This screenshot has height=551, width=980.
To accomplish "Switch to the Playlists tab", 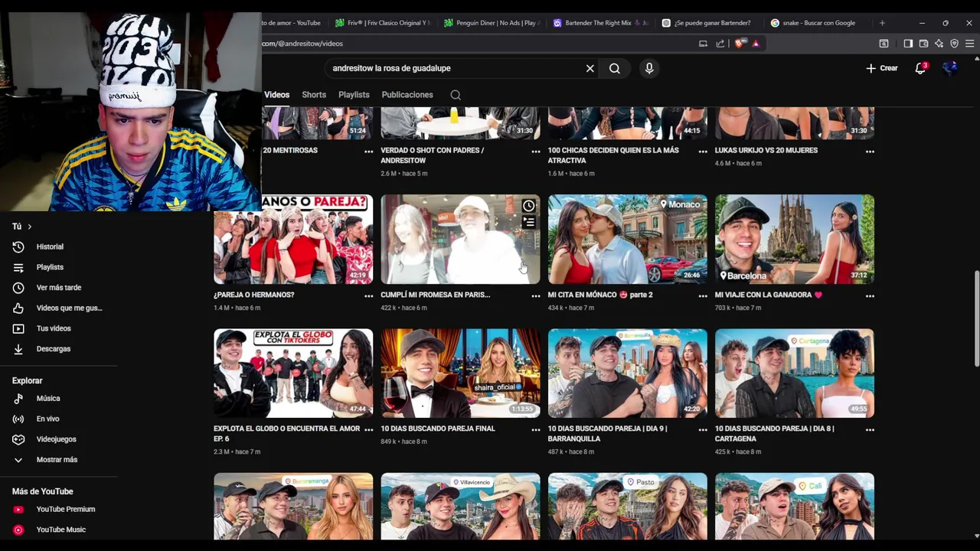I will tap(354, 95).
